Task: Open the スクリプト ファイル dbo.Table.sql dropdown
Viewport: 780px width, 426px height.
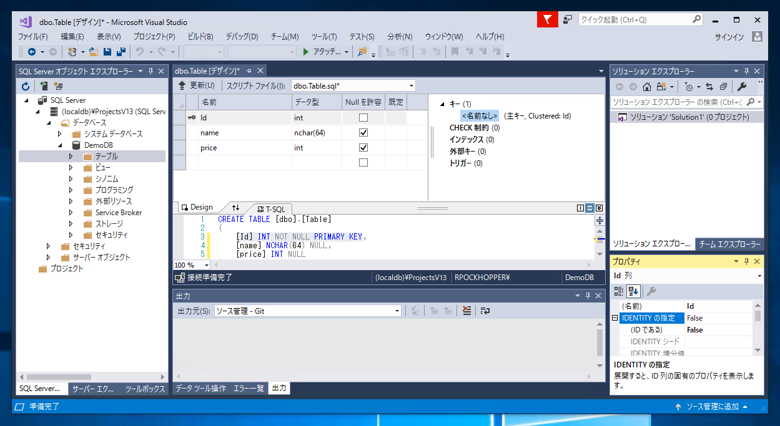Action: pyautogui.click(x=411, y=86)
